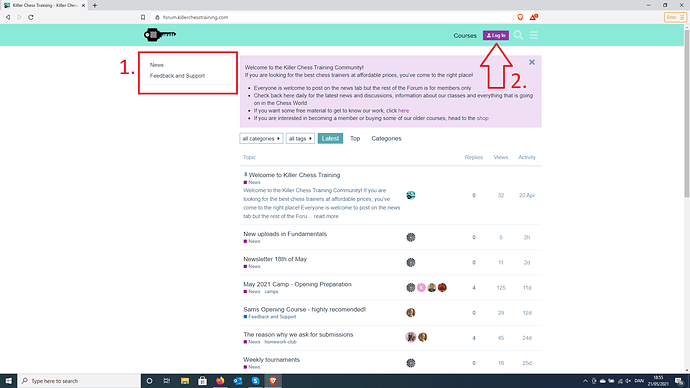Open Skype from the taskbar
The image size is (690, 388).
255,381
